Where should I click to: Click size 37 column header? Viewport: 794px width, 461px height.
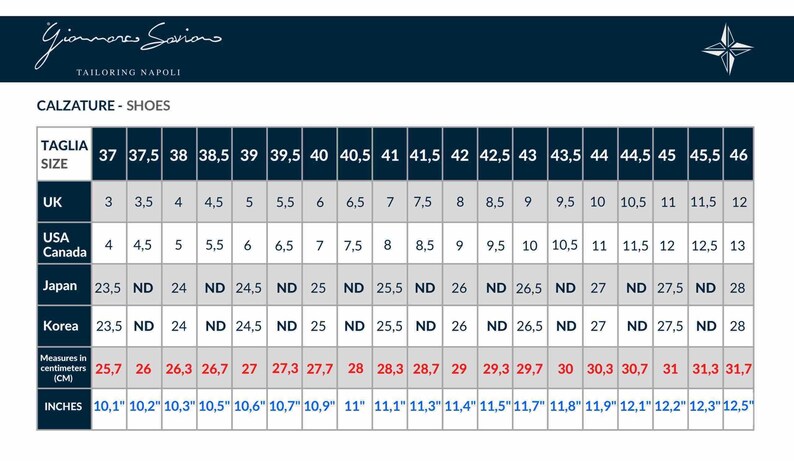click(108, 154)
